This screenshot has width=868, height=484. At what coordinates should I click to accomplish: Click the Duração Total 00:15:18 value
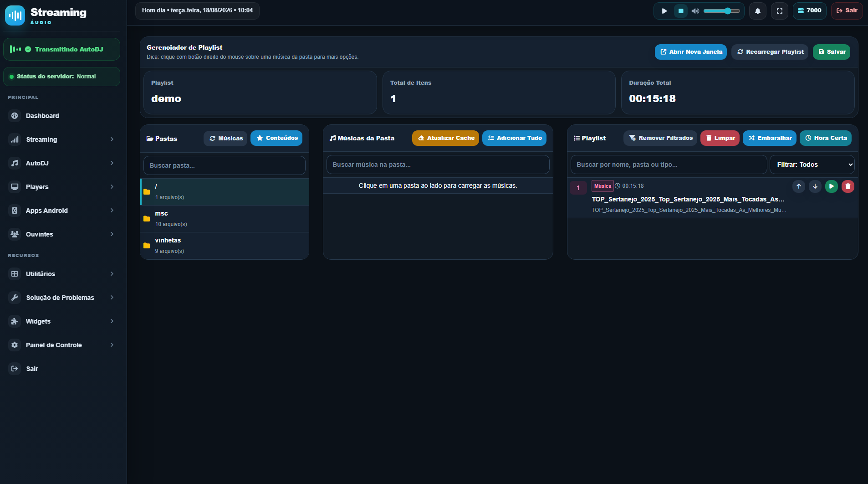click(652, 98)
